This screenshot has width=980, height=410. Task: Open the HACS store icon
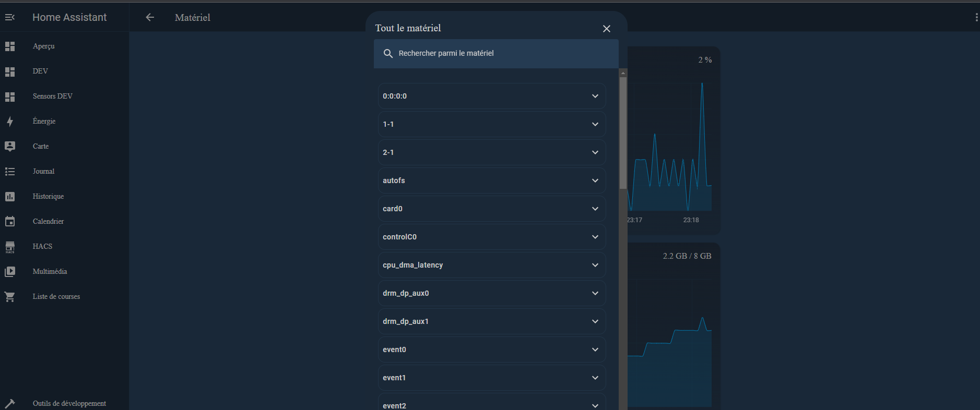(9, 247)
